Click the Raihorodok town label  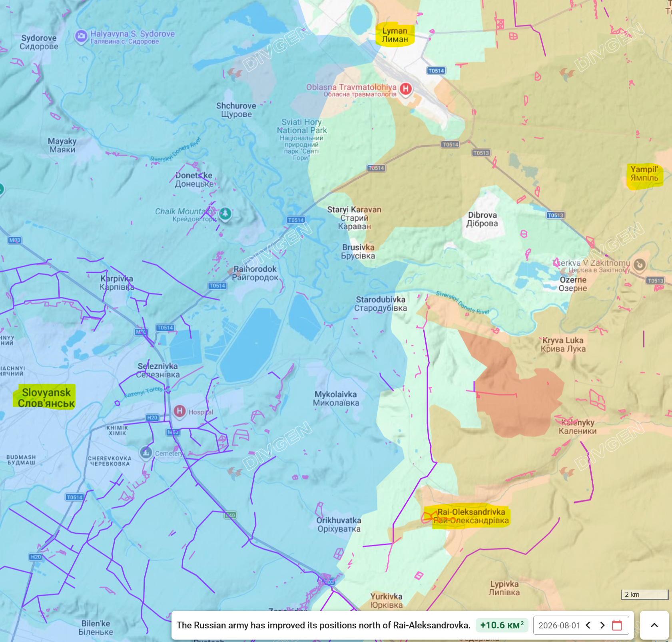tap(255, 273)
